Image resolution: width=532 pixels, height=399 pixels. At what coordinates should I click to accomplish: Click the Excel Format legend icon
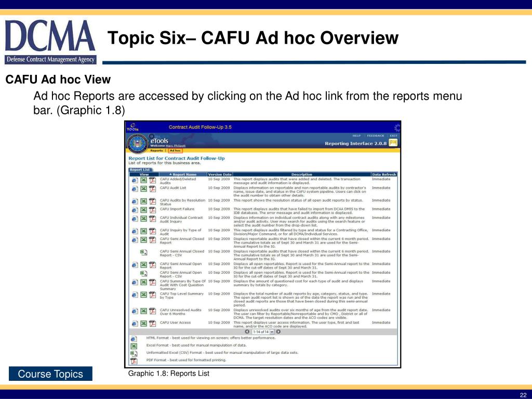tap(134, 345)
